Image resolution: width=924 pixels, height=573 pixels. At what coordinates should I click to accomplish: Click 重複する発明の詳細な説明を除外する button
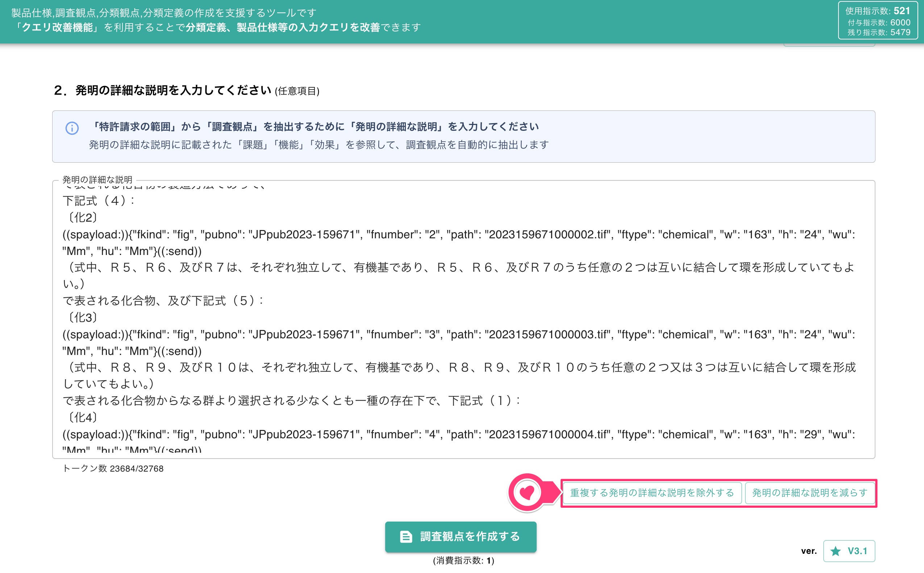click(x=652, y=493)
